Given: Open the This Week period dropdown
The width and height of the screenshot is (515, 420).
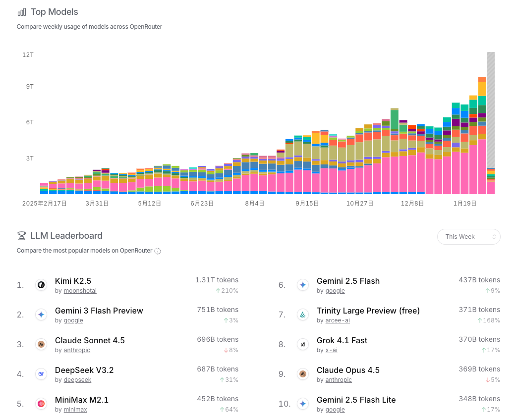Looking at the screenshot, I should 469,237.
